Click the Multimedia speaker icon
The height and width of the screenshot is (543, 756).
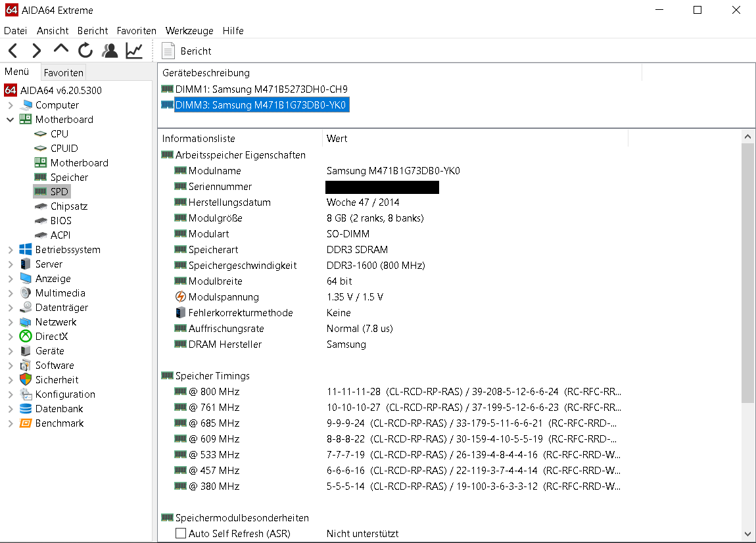[26, 293]
